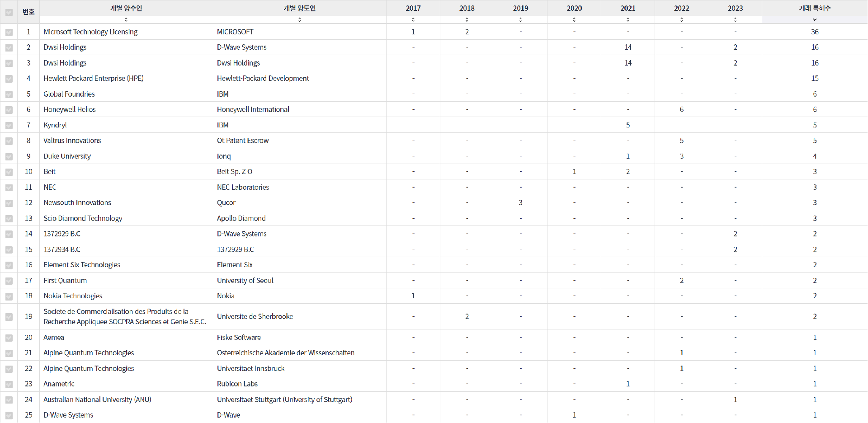Click Kyndryl assignee name
868x423 pixels.
(55, 125)
